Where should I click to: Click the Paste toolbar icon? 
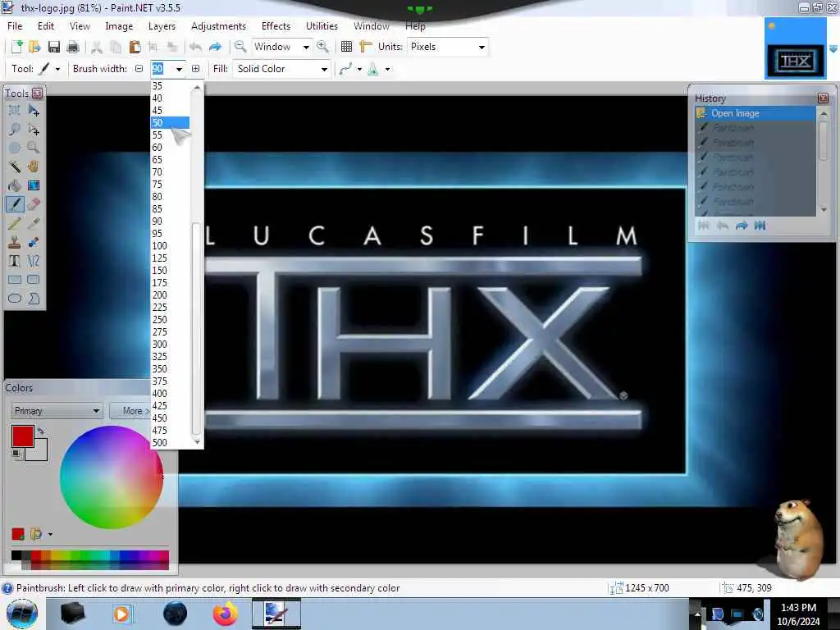[135, 47]
